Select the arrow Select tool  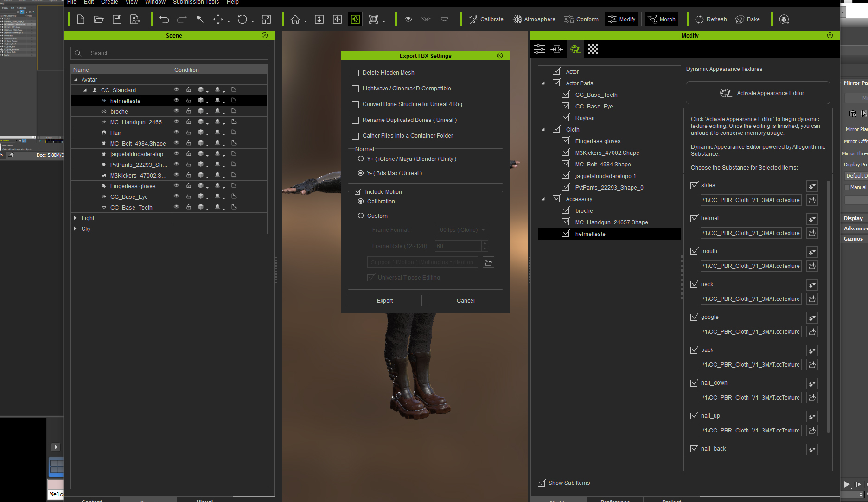tap(200, 19)
